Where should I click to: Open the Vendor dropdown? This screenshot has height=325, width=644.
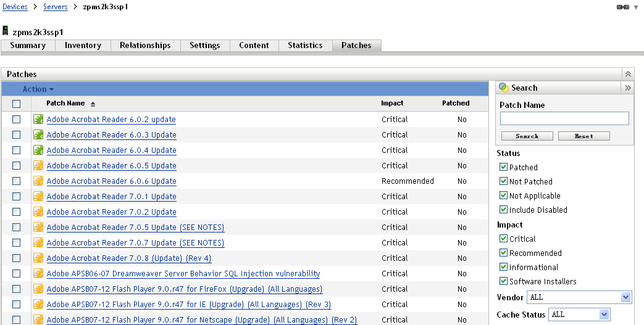(x=579, y=297)
